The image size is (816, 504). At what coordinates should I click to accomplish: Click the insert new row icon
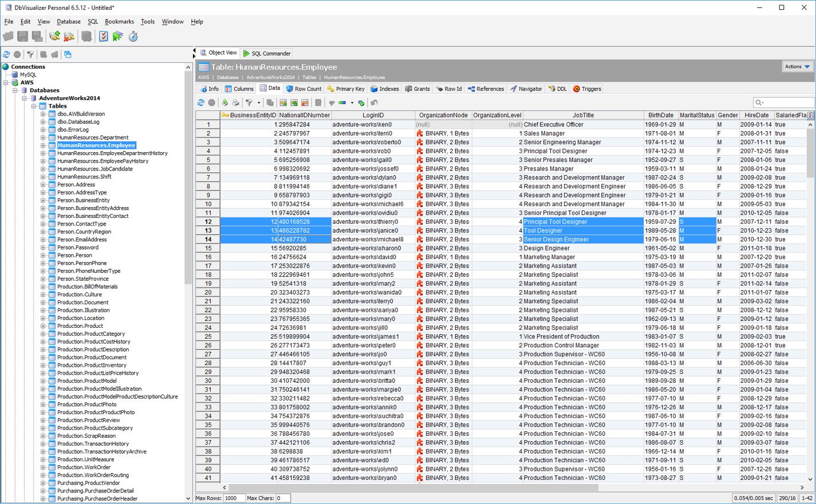tap(283, 103)
